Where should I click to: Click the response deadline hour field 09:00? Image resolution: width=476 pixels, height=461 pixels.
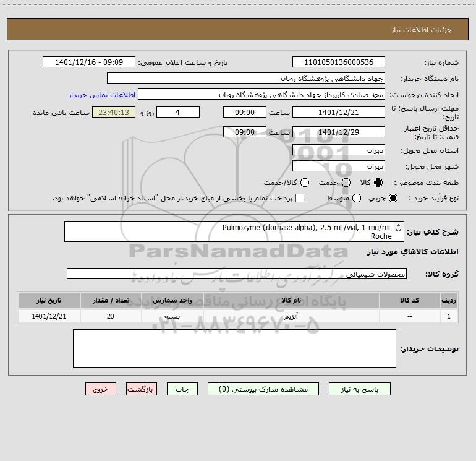click(245, 112)
